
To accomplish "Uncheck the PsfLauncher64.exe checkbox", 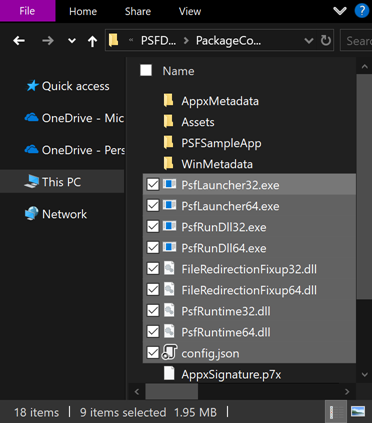I will click(153, 206).
